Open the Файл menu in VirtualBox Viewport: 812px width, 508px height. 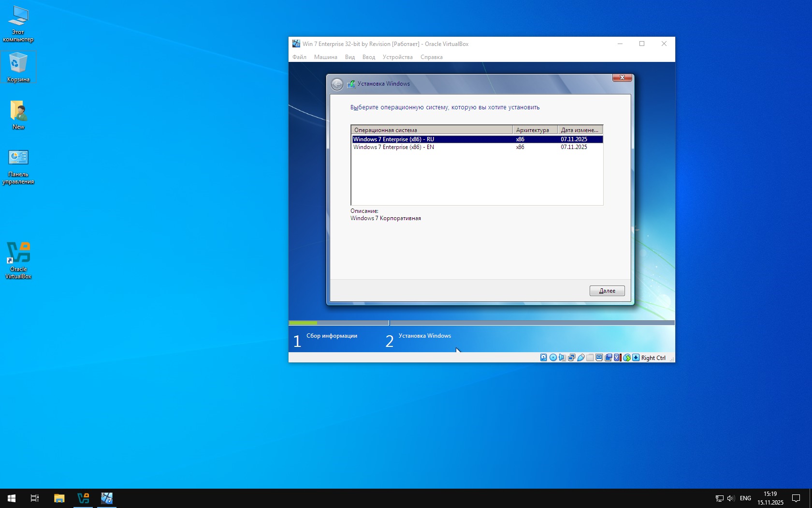pos(299,57)
